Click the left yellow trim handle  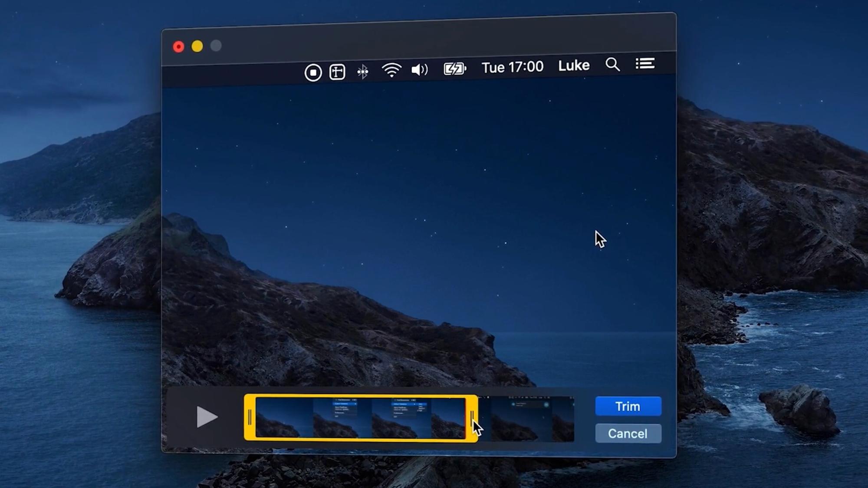click(x=250, y=418)
